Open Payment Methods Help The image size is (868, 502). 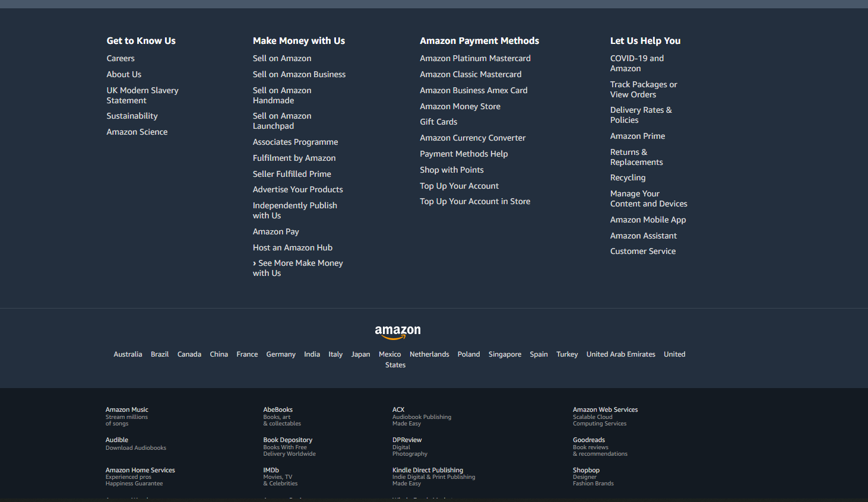pyautogui.click(x=464, y=154)
